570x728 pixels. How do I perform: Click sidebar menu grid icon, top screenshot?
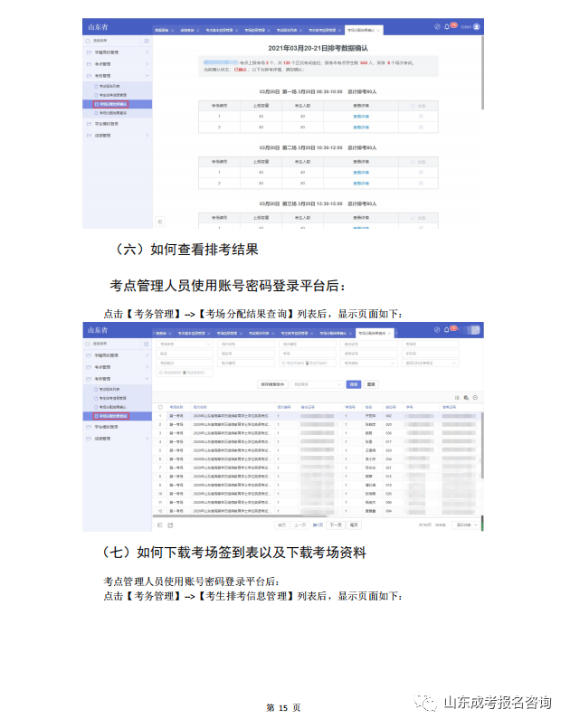tap(147, 42)
